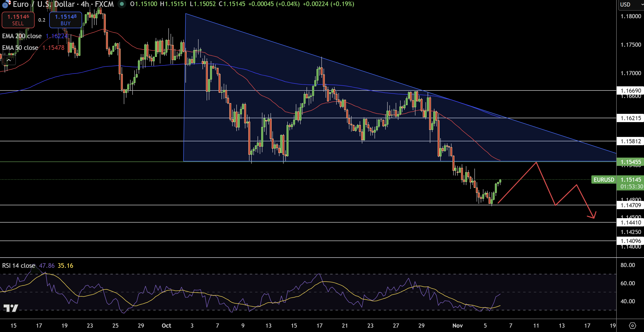Screen dimensions: 644x332
Task: Click the 0.2 spread value between Sell and Buy
Action: pyautogui.click(x=42, y=20)
